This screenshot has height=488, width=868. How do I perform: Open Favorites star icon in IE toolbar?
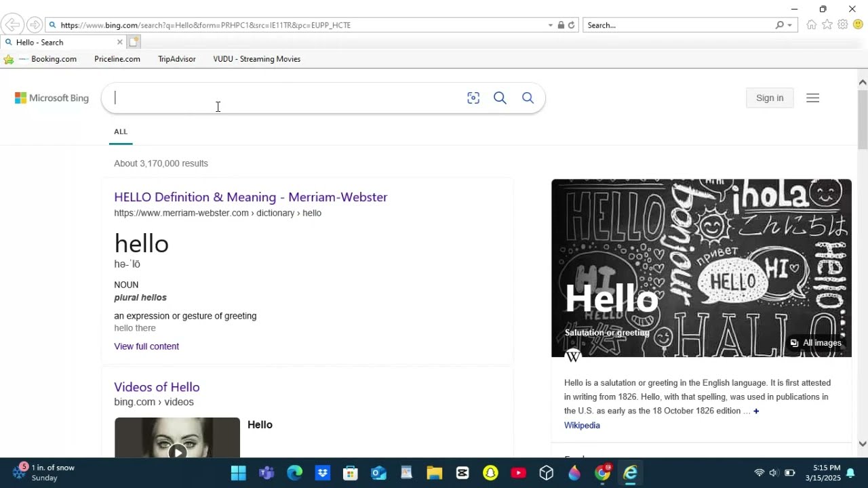(827, 25)
